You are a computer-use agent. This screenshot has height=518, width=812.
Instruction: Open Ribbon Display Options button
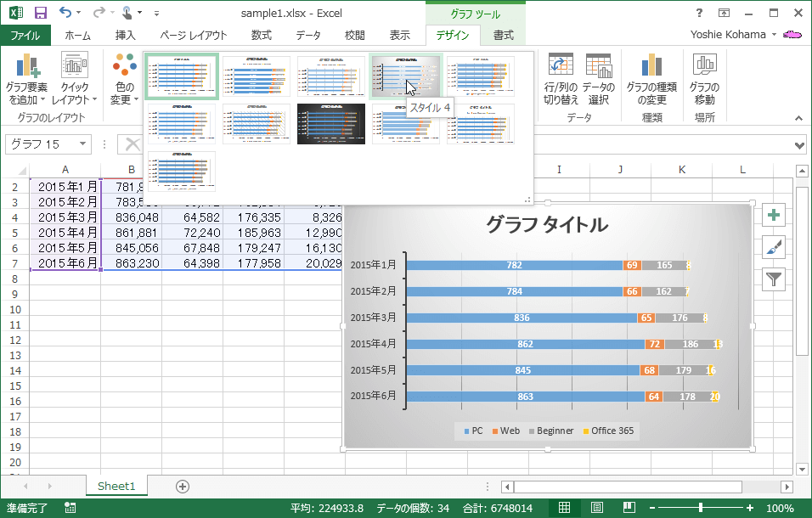click(724, 13)
